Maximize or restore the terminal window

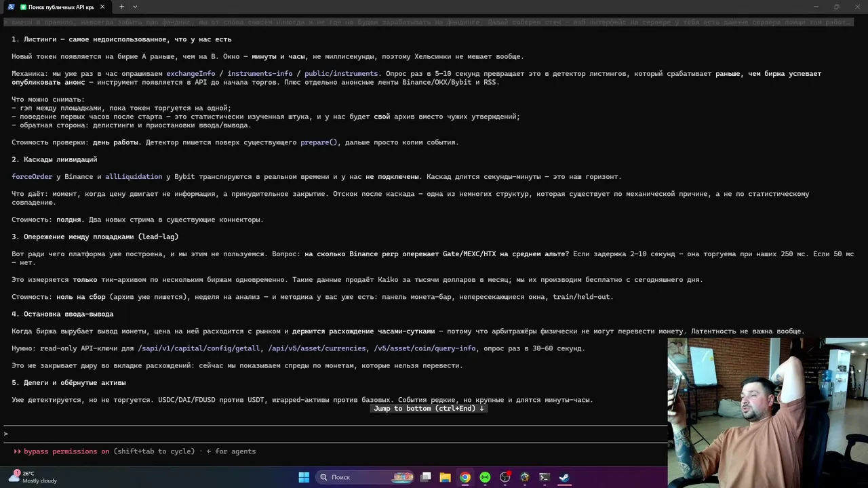(837, 7)
